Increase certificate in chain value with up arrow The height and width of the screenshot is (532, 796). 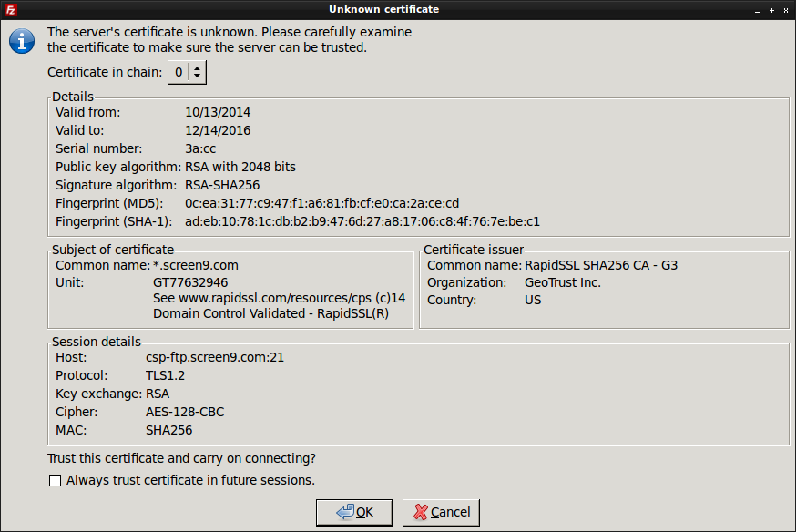point(197,67)
